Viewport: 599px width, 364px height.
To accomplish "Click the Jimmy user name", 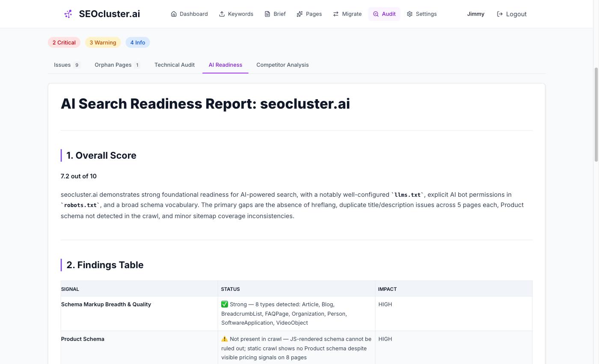I will [x=476, y=14].
